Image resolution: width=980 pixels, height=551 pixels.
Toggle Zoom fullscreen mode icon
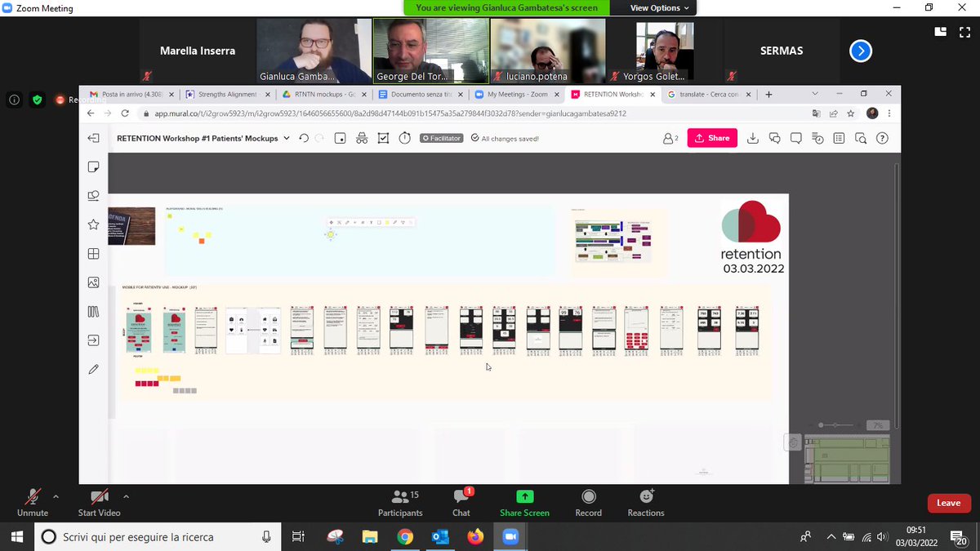(x=963, y=32)
